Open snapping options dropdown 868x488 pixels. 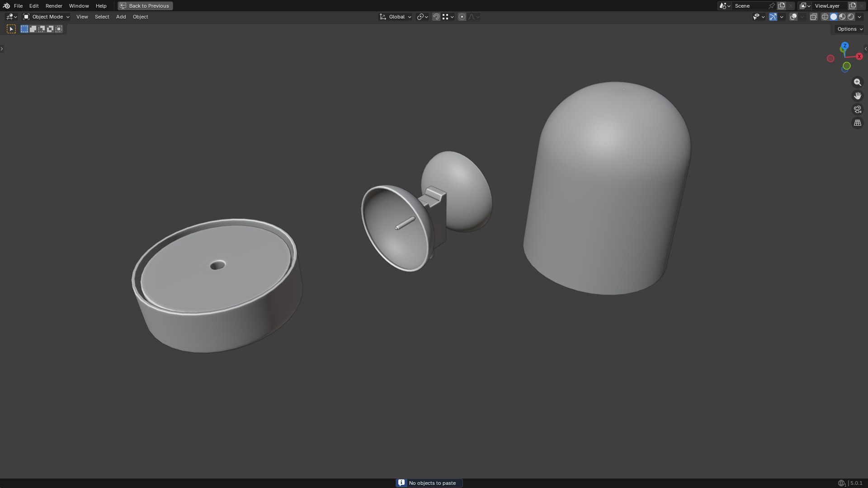click(448, 17)
